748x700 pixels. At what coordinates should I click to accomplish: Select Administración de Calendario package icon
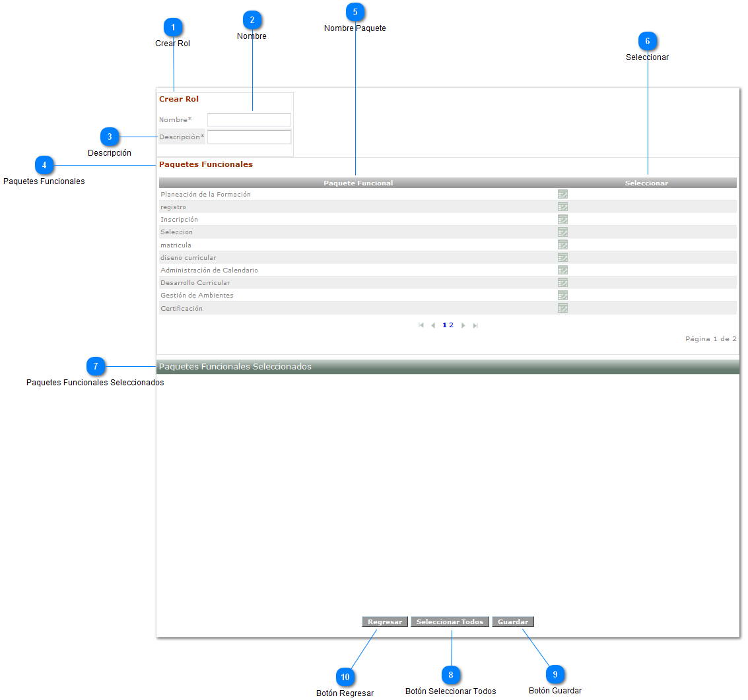562,270
